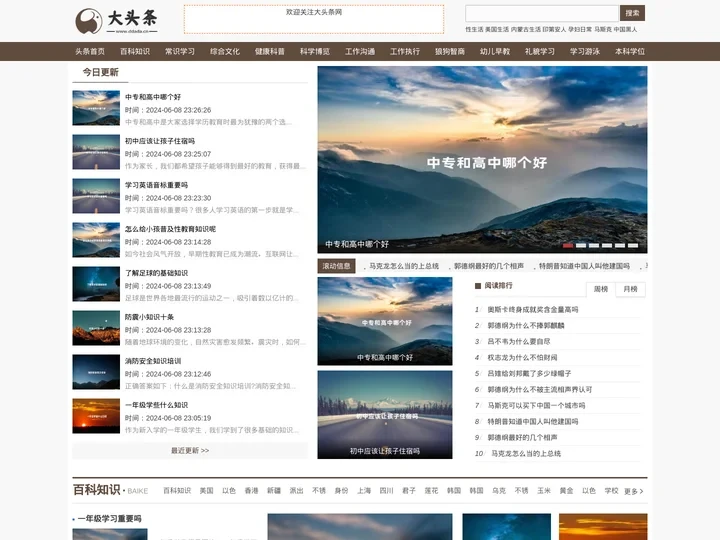Open 学习游泳 navigation item
This screenshot has height=540, width=720.
[x=585, y=51]
